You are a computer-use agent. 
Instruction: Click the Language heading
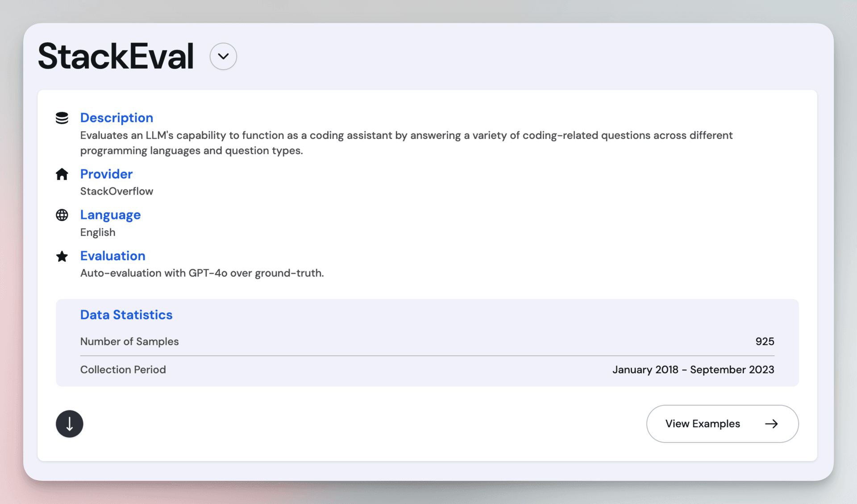[110, 215]
